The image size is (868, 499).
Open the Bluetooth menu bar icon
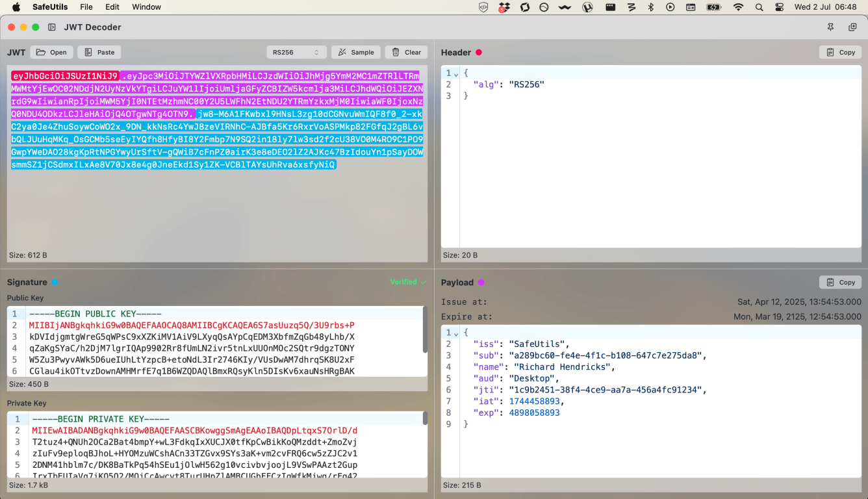click(x=650, y=7)
